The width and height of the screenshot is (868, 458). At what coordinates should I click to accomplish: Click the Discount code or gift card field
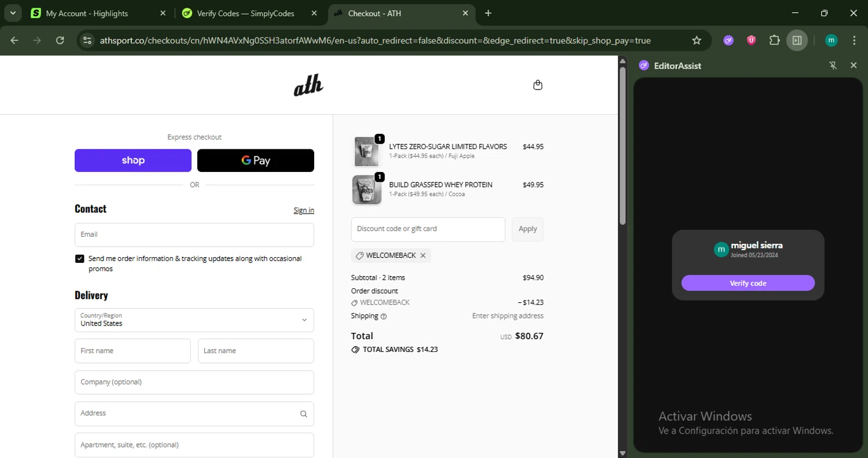pyautogui.click(x=428, y=229)
